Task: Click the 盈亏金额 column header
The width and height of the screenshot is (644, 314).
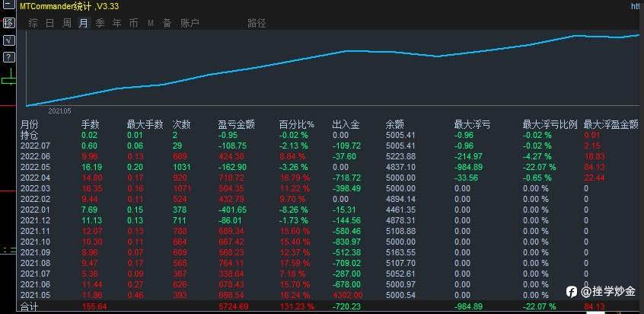Action: 237,124
